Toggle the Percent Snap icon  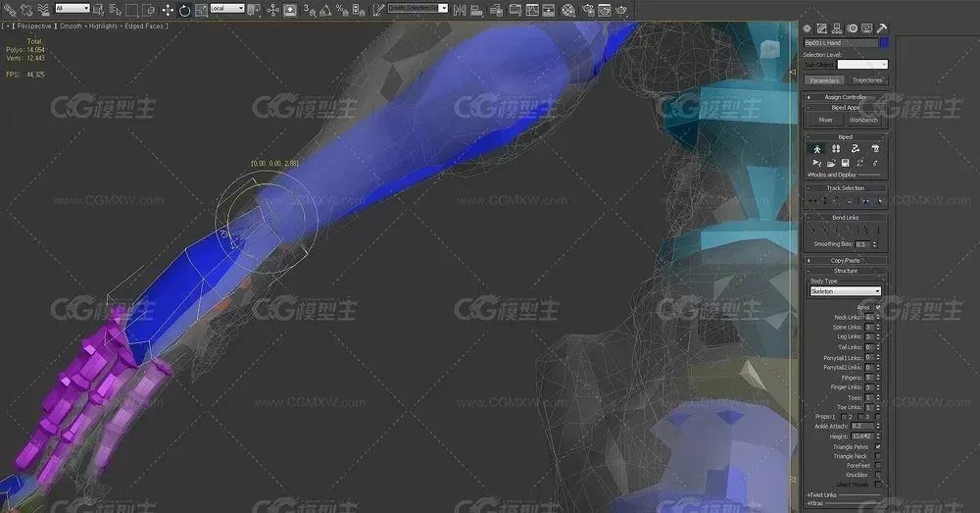click(x=342, y=10)
